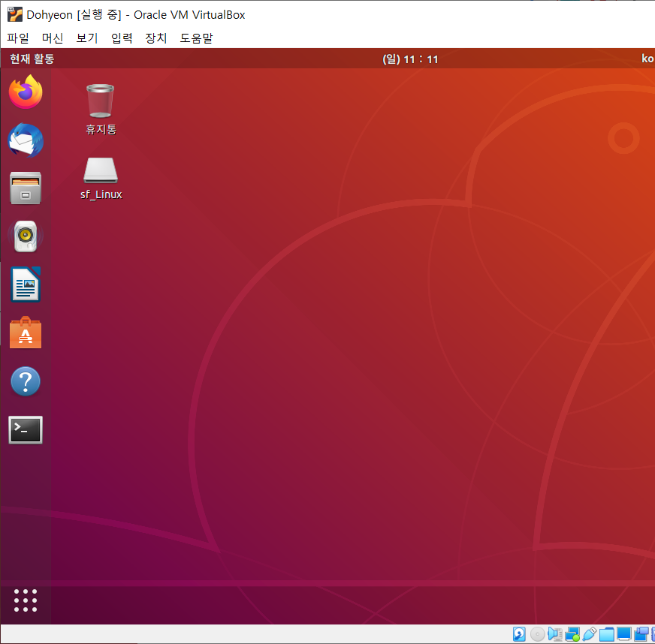
Task: Open the 머신 menu
Action: [53, 38]
